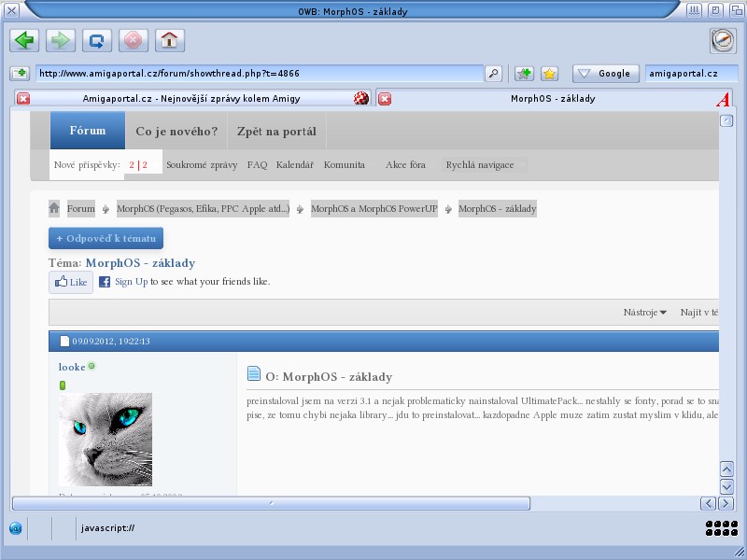Go to the Home page icon
The image size is (747, 560).
click(x=169, y=40)
